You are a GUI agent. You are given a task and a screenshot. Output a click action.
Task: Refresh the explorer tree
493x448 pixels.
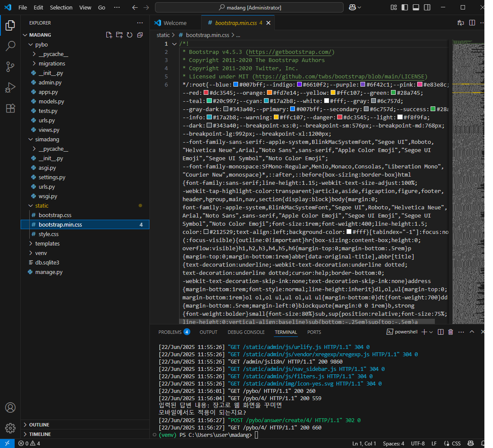point(130,35)
